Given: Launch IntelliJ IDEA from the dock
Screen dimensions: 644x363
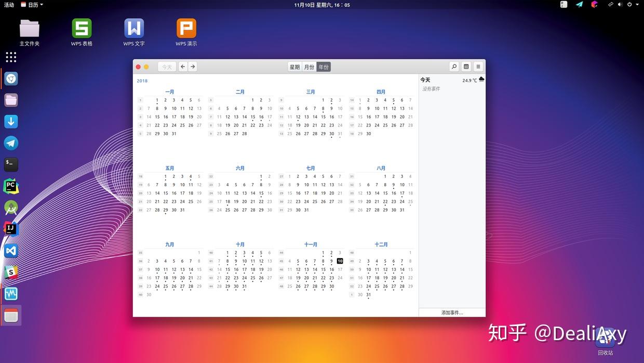Looking at the screenshot, I should click(11, 228).
